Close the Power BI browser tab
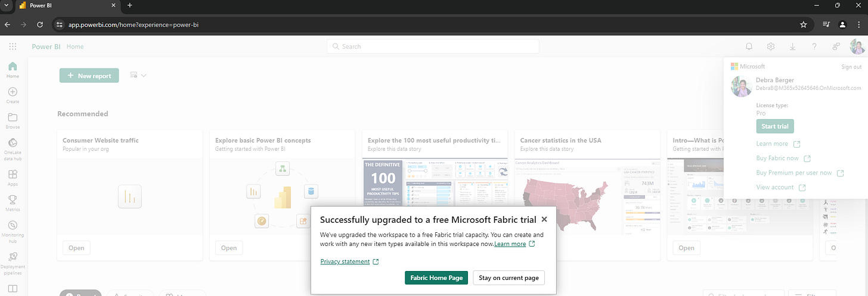Screen dimensions: 868x296 point(113,5)
